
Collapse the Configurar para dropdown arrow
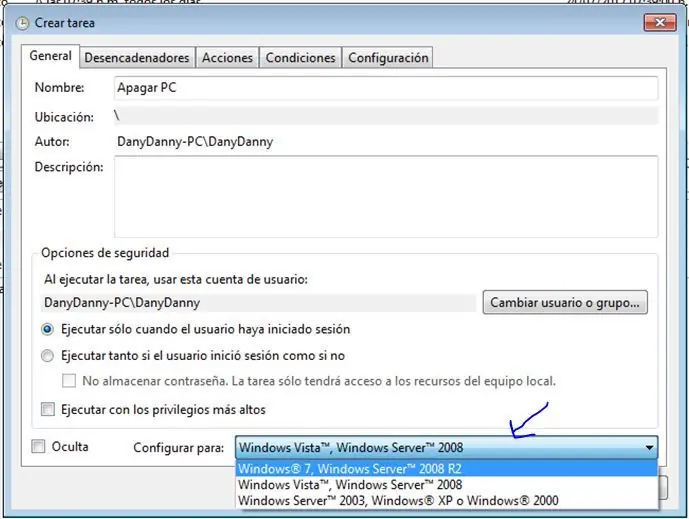(x=649, y=448)
